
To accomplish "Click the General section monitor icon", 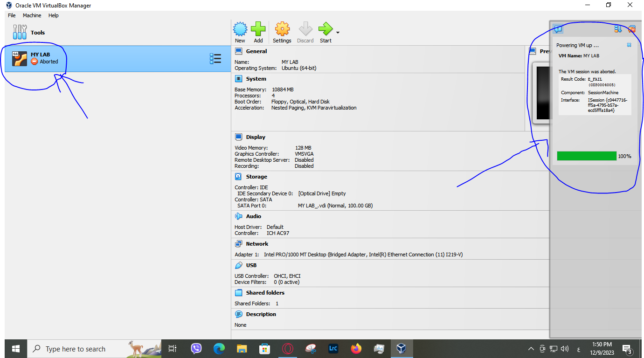I will [239, 51].
